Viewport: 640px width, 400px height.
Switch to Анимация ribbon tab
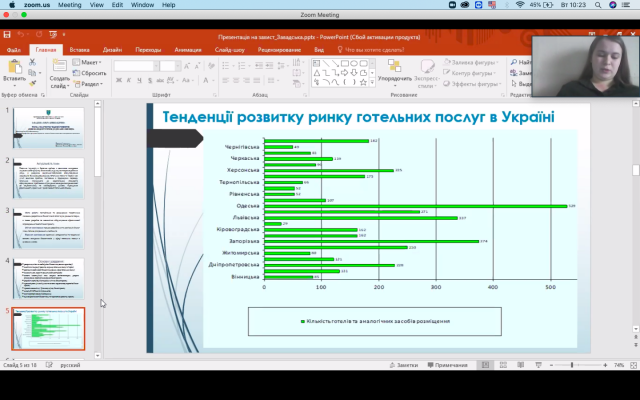coord(188,50)
